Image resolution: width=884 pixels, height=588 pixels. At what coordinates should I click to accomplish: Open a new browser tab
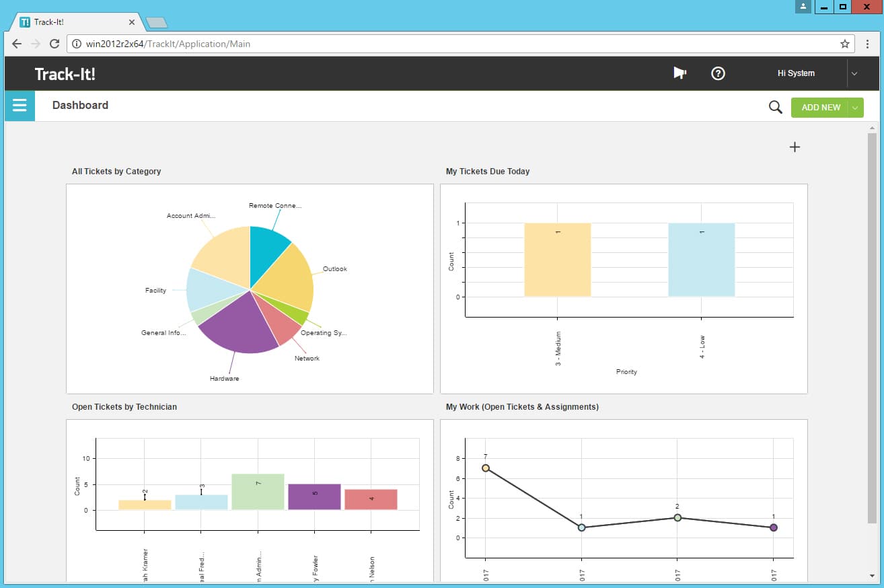click(x=156, y=23)
